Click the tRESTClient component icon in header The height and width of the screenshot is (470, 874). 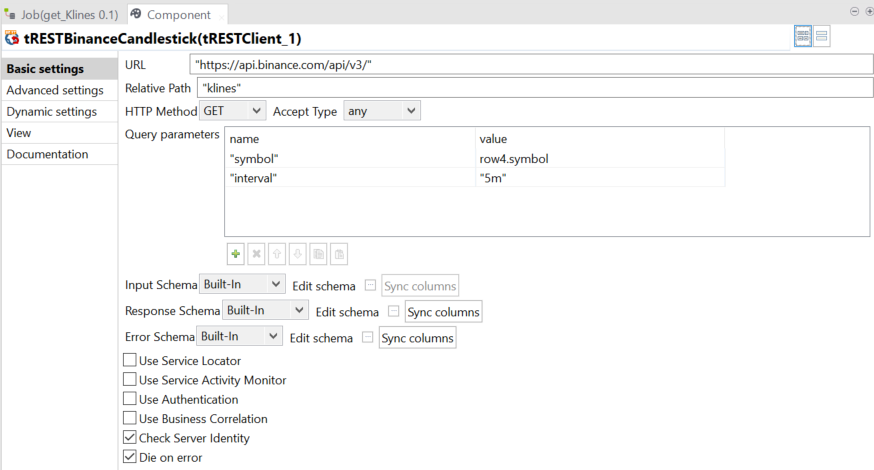pyautogui.click(x=12, y=38)
